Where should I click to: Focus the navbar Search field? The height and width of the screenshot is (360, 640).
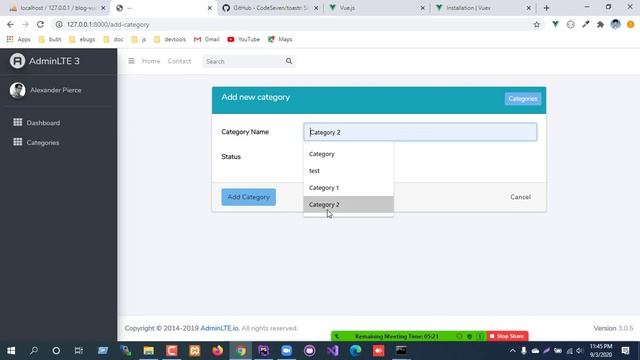click(243, 61)
